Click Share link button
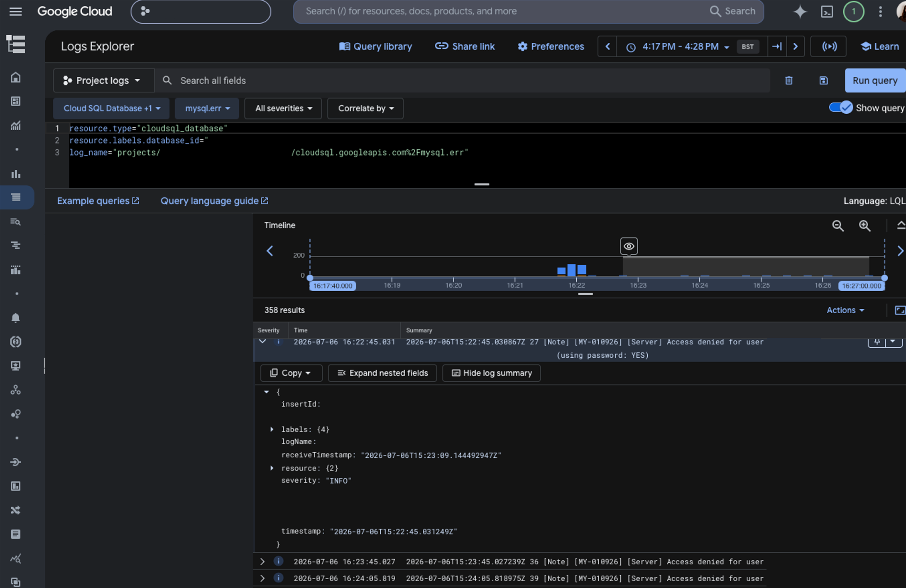The image size is (906, 588). point(465,46)
